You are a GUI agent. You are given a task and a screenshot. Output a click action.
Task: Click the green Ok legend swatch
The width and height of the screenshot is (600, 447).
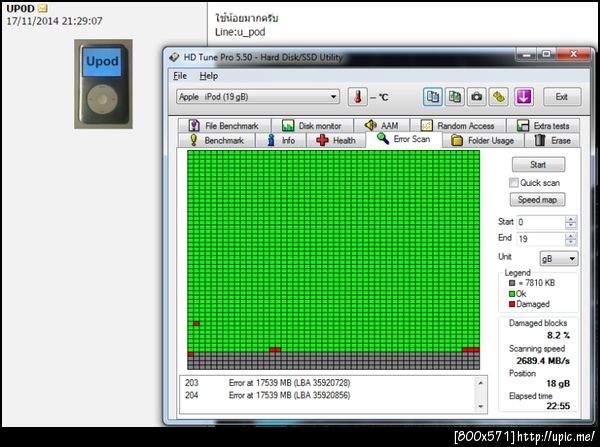coord(512,294)
